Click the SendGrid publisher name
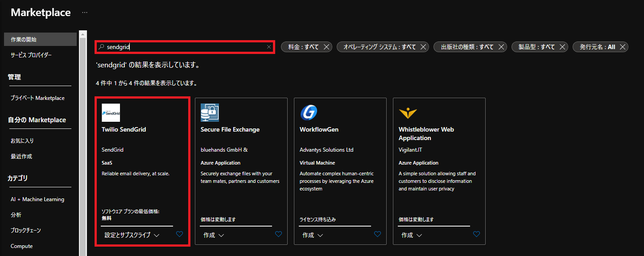Image resolution: width=644 pixels, height=256 pixels. point(112,150)
